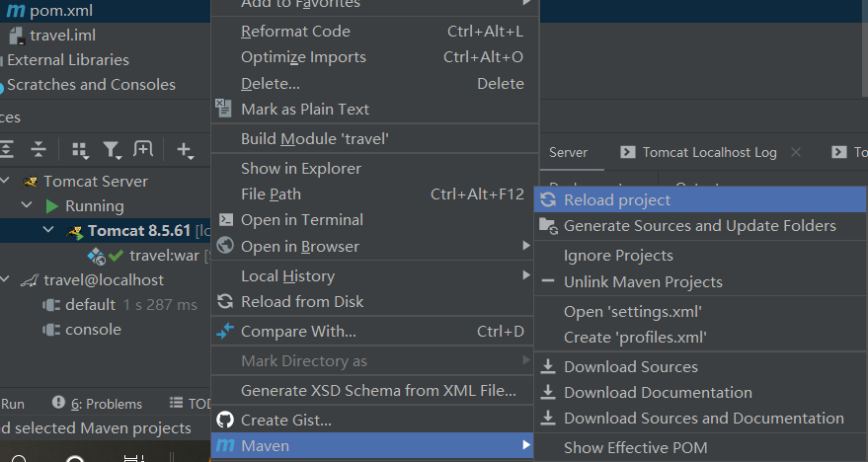Screen dimensions: 868x462
Task: Click Delete... menu entry
Action: 372,84
